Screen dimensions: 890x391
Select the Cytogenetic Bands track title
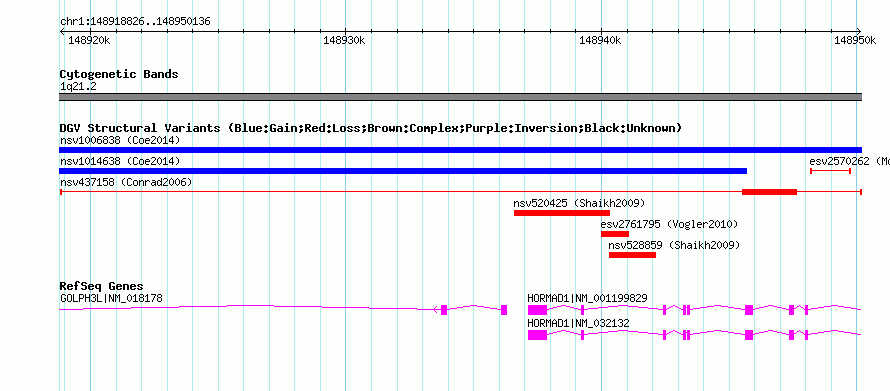pos(119,74)
